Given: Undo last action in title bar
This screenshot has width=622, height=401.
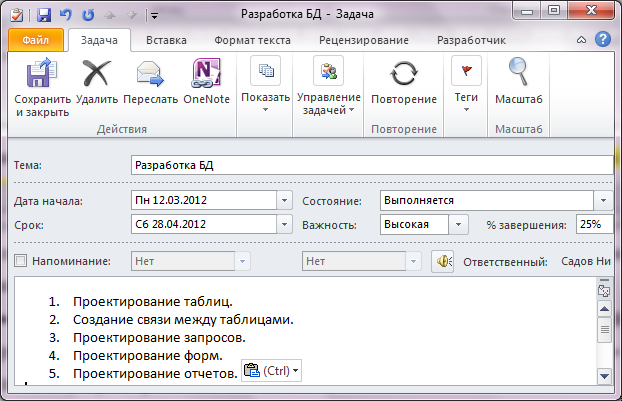Looking at the screenshot, I should tap(66, 15).
